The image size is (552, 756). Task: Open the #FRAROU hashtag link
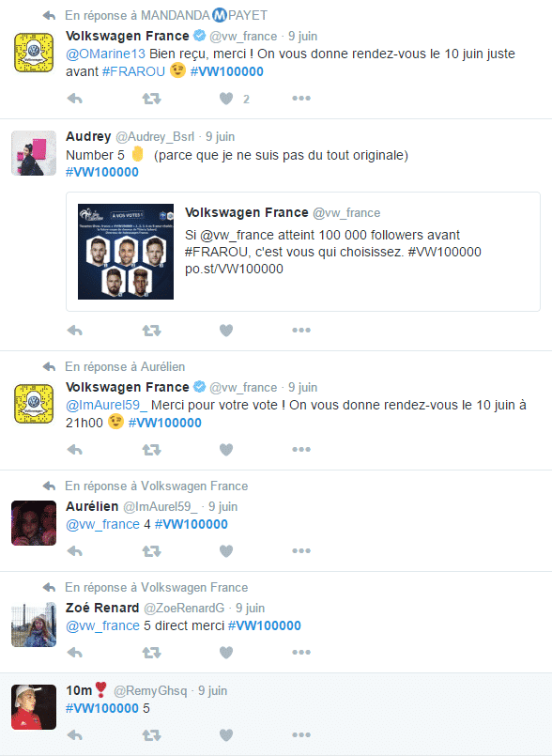click(133, 71)
